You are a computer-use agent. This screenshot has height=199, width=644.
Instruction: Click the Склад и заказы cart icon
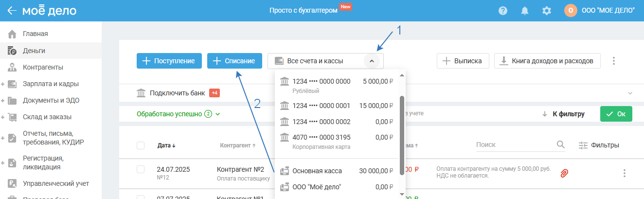(13, 117)
